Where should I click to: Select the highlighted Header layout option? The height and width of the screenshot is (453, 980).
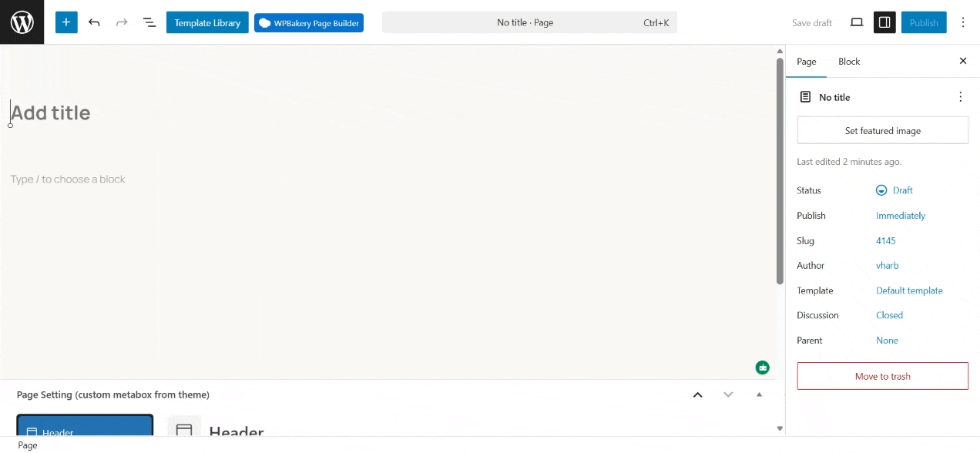coord(85,429)
